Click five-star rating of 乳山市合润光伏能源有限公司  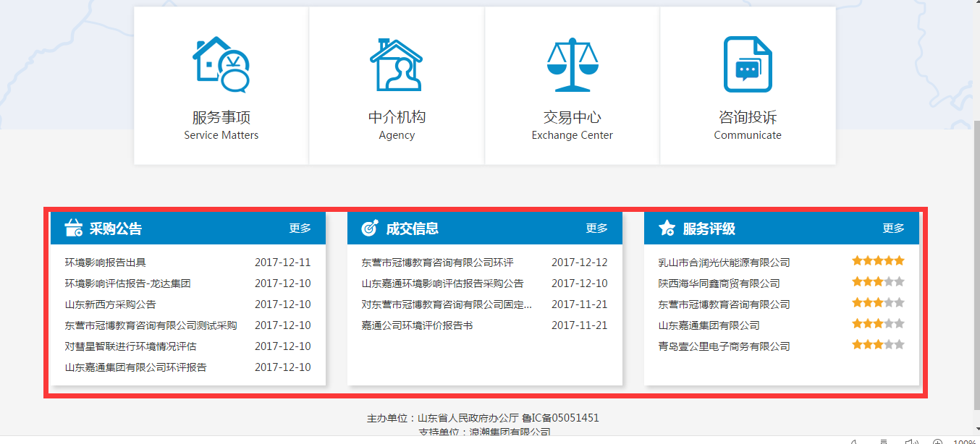[x=878, y=261]
